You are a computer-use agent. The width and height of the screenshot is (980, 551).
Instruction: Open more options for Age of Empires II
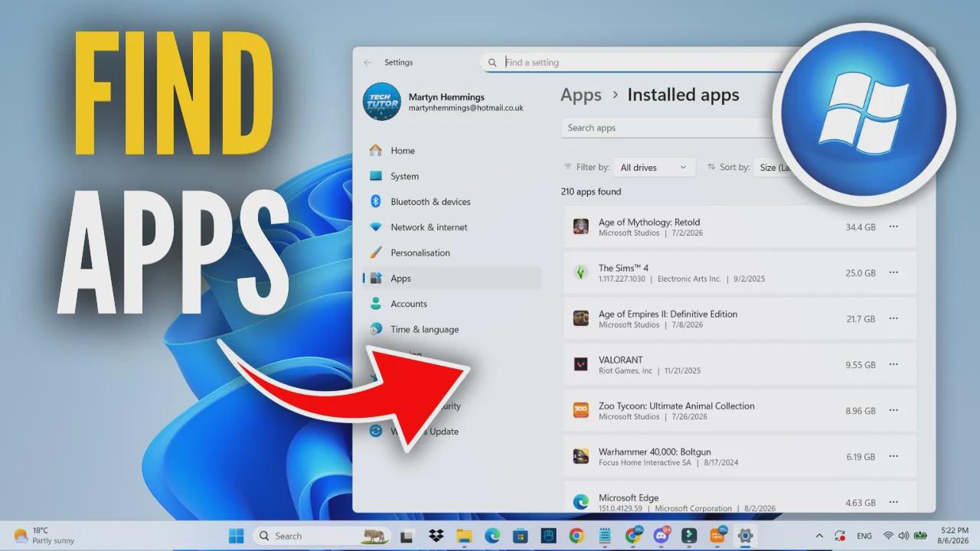click(x=893, y=319)
